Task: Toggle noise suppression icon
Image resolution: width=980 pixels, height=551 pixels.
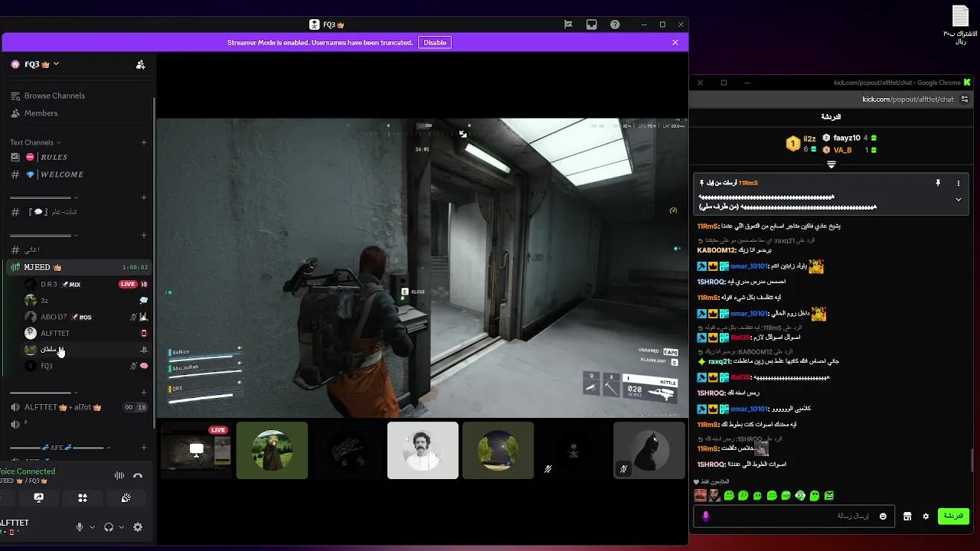Action: (119, 476)
